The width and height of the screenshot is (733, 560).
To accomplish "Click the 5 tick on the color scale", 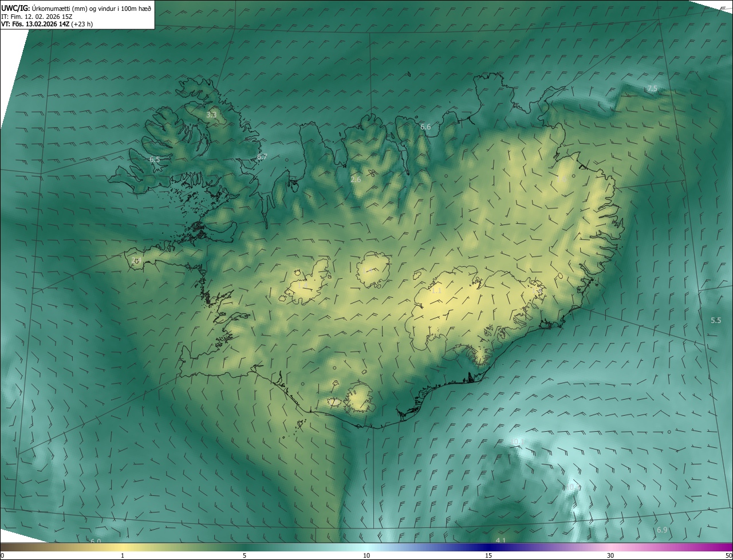I will pos(245,555).
